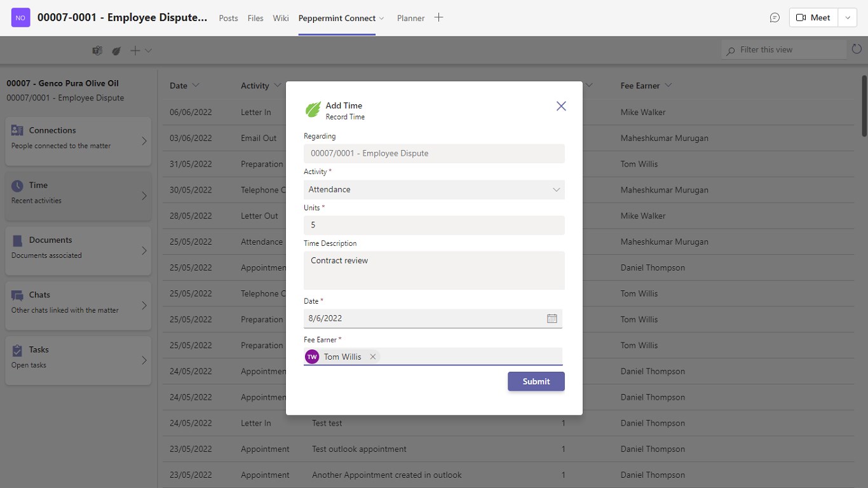Click the Peppermint leaf toolbar icon

click(x=116, y=51)
